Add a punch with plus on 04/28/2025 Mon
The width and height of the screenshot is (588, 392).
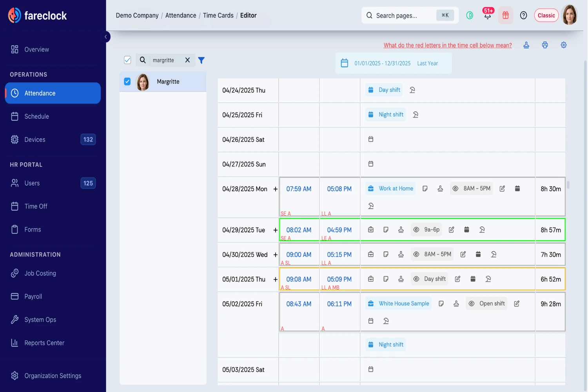click(275, 189)
